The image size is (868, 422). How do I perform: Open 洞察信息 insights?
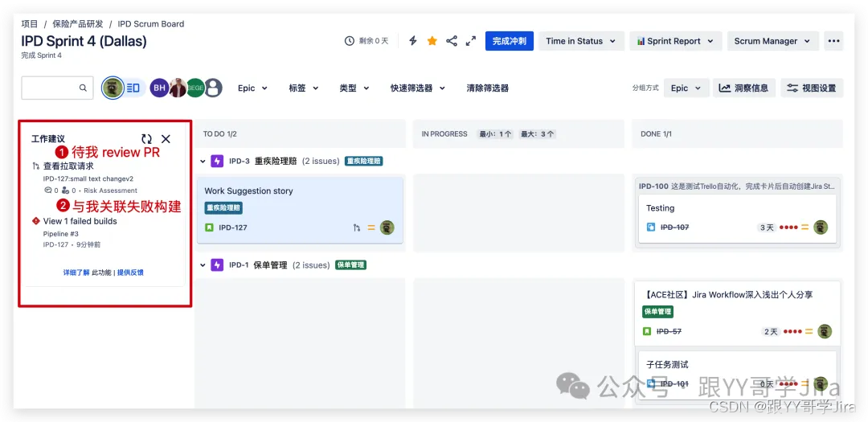pyautogui.click(x=744, y=88)
